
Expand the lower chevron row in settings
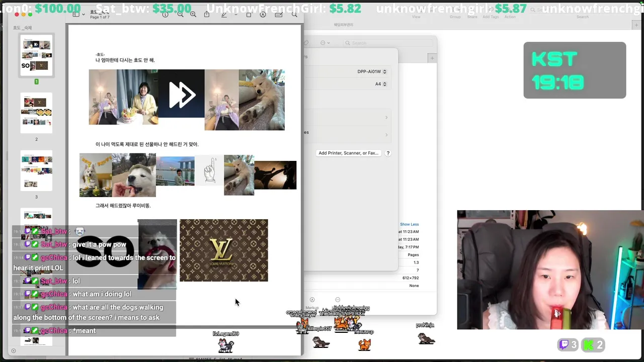tap(386, 135)
